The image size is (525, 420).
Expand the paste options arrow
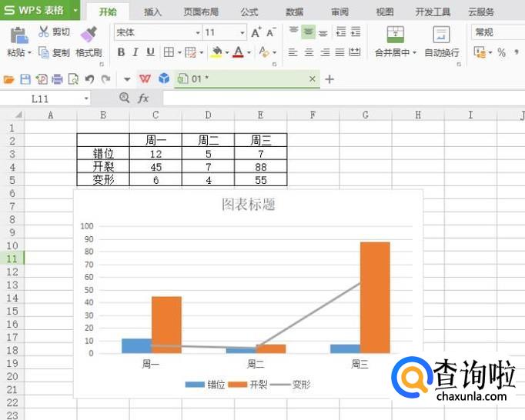pos(29,52)
